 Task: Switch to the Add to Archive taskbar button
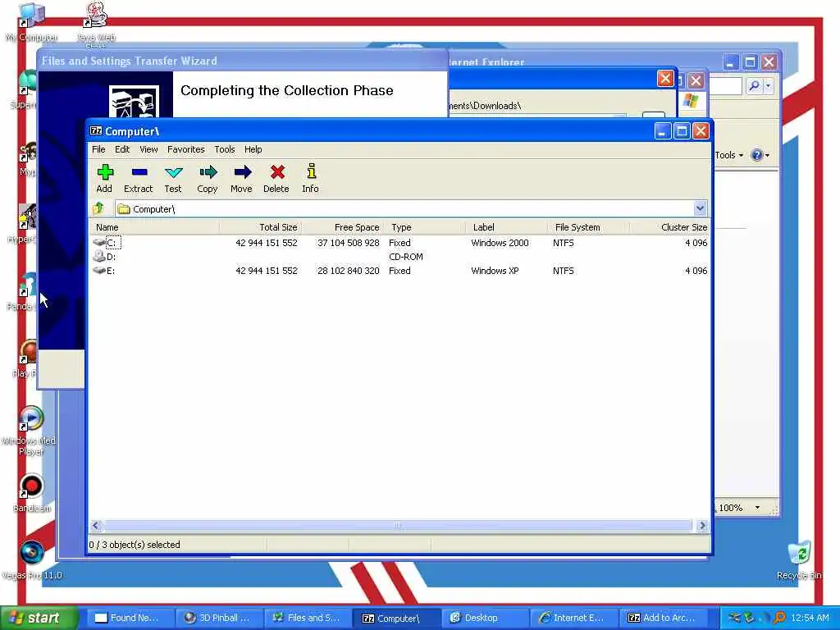click(663, 618)
